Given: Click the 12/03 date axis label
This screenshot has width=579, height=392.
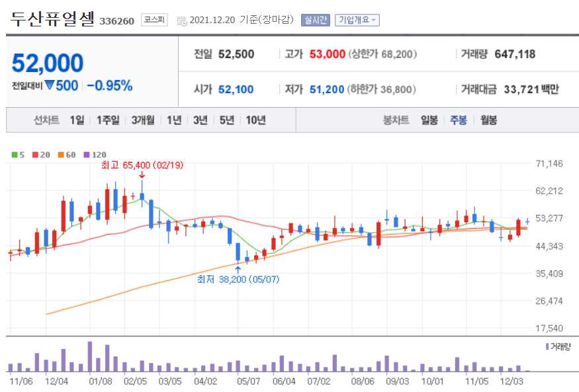Looking at the screenshot, I should [512, 381].
